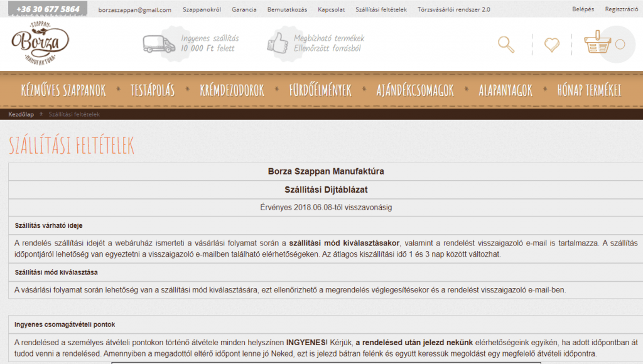The image size is (643, 364).
Task: Click the Érvényes 2018.06.08-tól visszavonásig row
Action: pyautogui.click(x=326, y=207)
